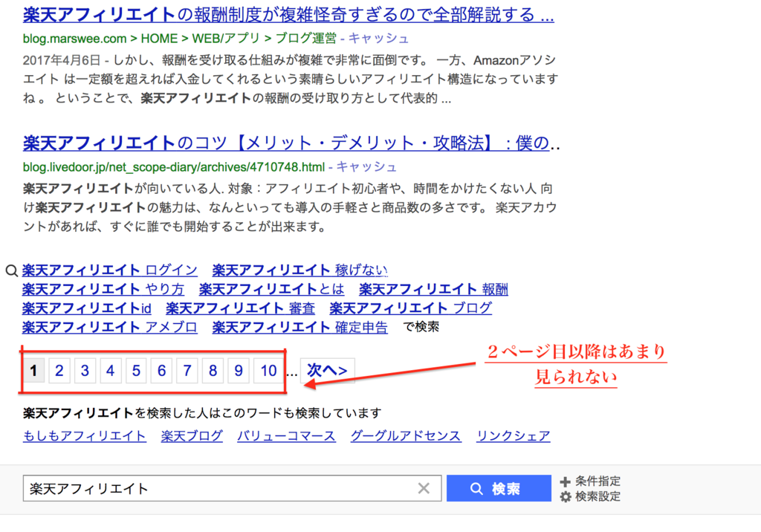This screenshot has height=532, width=761.
Task: Click the snippet dated 2017年4月6日
Action: (291, 79)
